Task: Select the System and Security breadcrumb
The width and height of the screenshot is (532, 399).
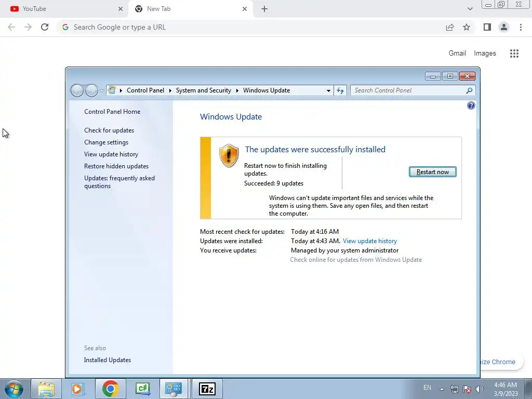Action: click(x=203, y=90)
